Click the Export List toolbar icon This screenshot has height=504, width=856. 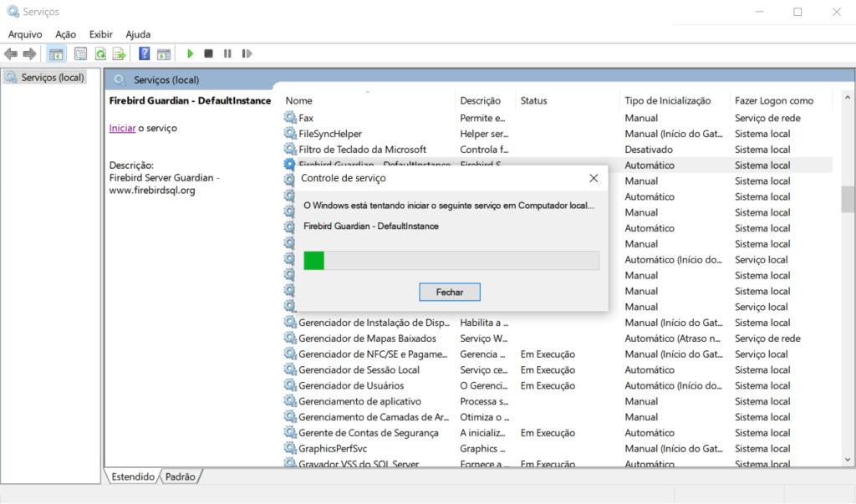pyautogui.click(x=119, y=53)
